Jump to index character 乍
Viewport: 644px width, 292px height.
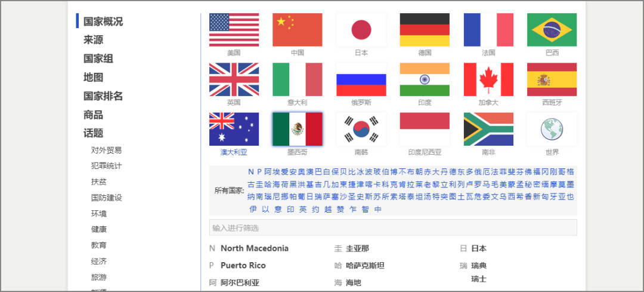point(353,210)
